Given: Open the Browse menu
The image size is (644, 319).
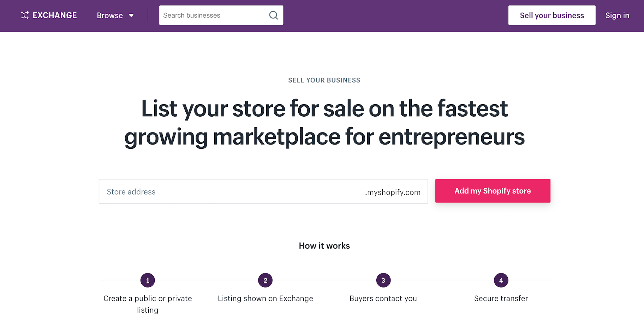Looking at the screenshot, I should (110, 16).
